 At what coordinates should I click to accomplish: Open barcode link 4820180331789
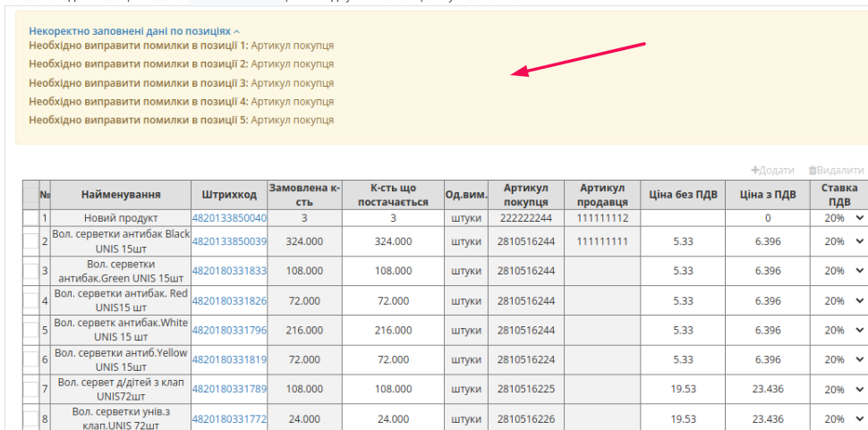(x=229, y=389)
